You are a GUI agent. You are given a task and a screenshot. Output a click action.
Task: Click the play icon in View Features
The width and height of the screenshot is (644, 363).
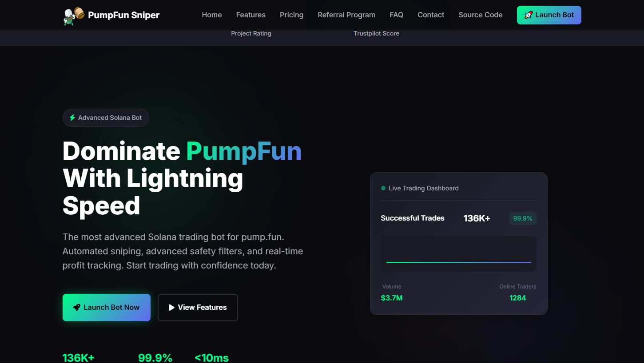coord(171,308)
